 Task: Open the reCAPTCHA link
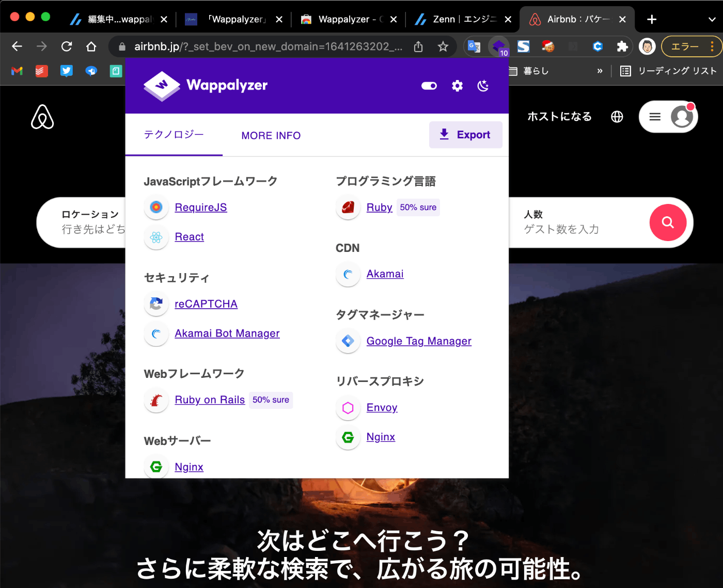click(206, 304)
